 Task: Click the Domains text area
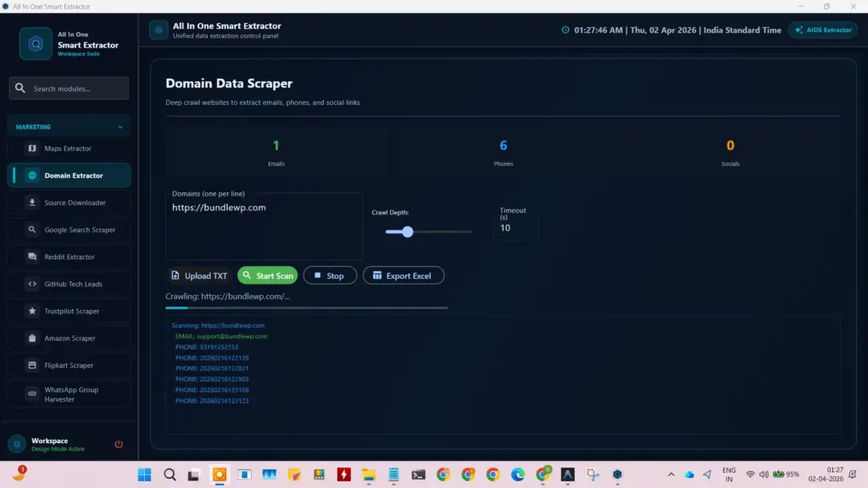(264, 226)
